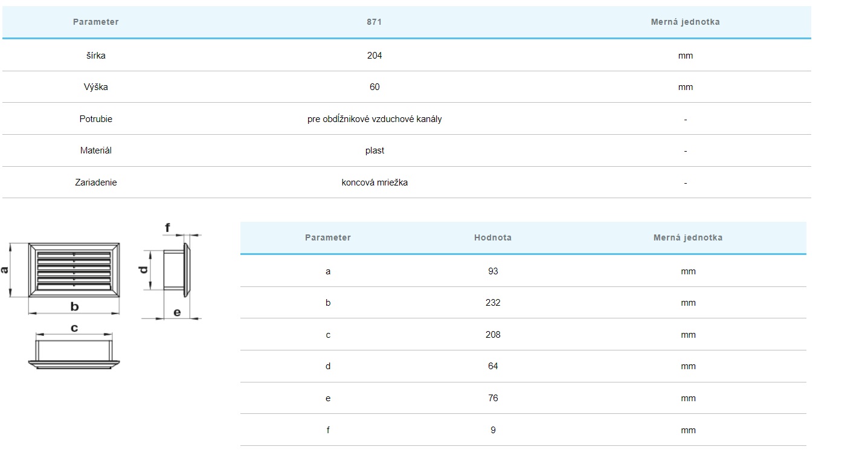Select the 'šírka' parameter cell

pyautogui.click(x=95, y=56)
